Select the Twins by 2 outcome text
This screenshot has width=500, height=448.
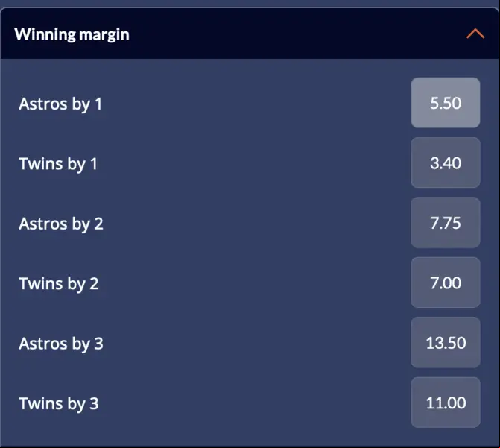(59, 284)
